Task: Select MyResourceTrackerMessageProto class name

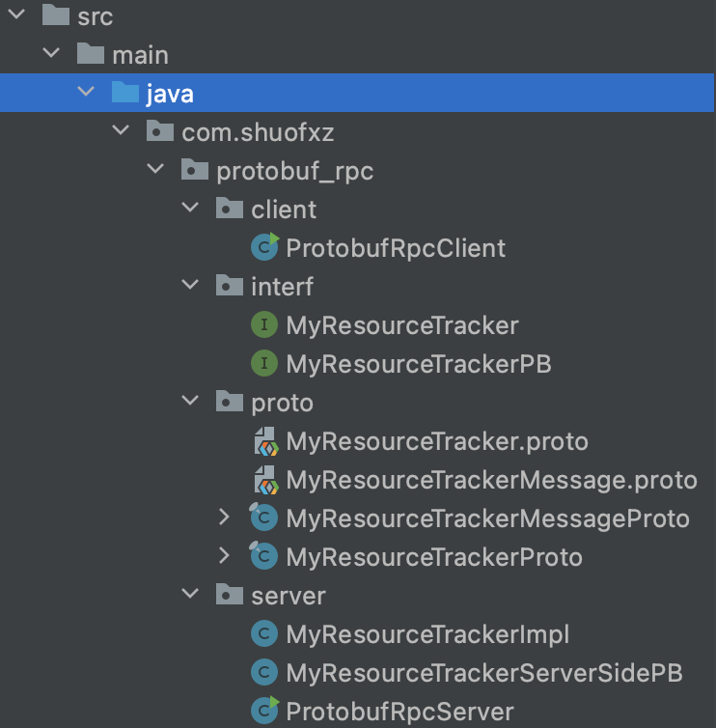Action: [x=487, y=518]
